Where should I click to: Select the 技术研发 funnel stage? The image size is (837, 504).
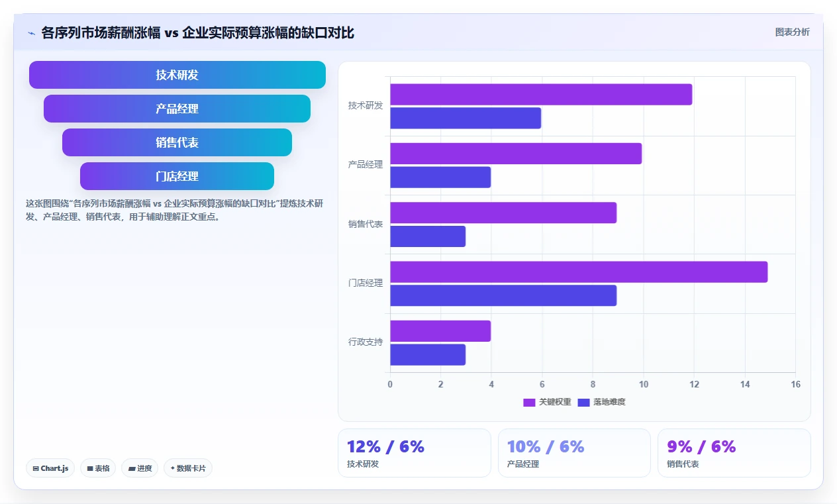pos(177,75)
